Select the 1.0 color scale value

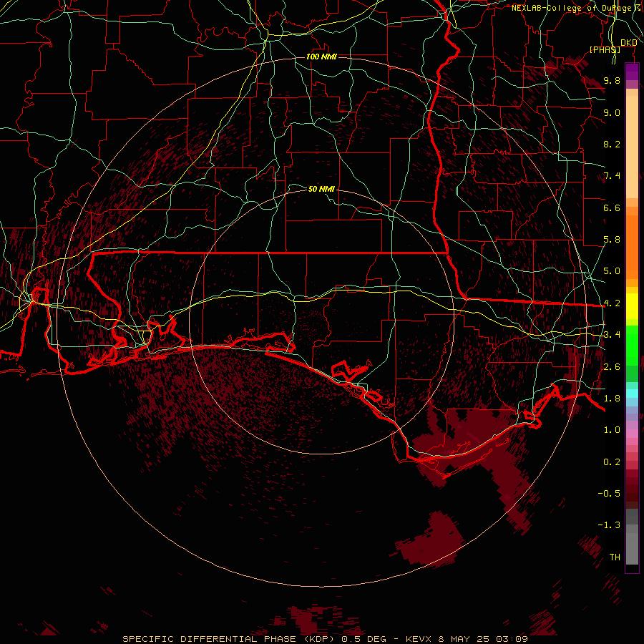612,430
